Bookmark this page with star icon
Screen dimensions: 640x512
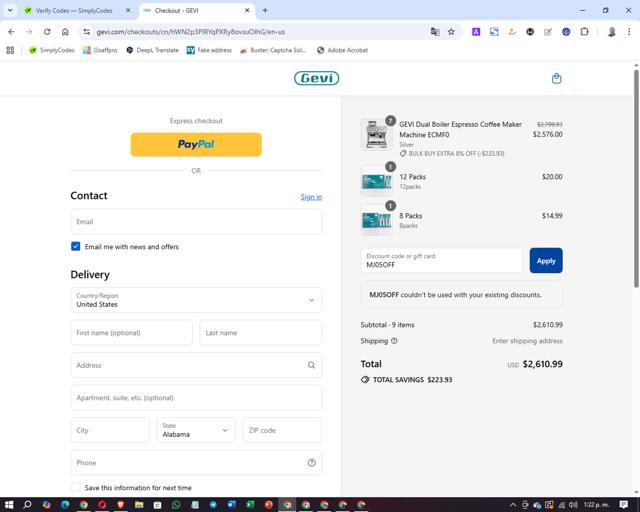(x=451, y=32)
